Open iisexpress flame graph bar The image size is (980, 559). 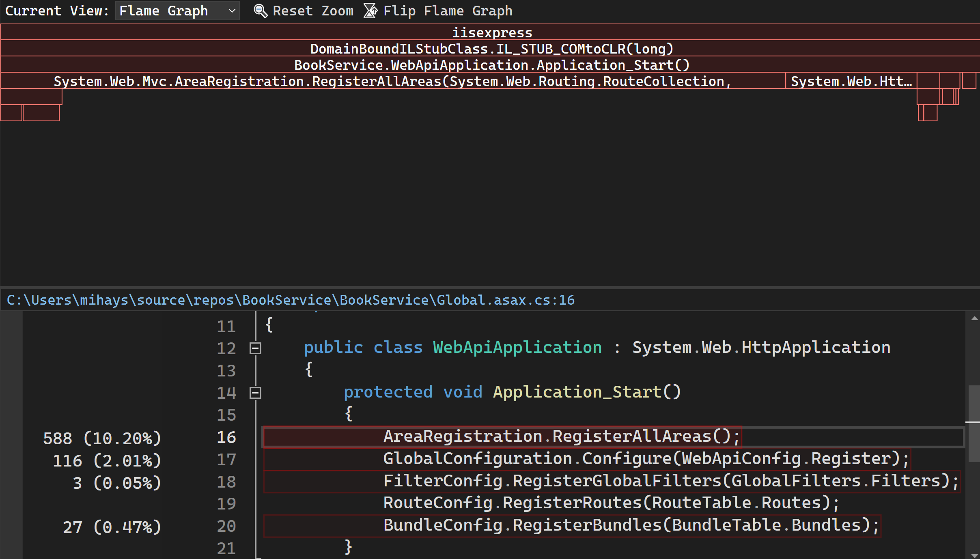pyautogui.click(x=489, y=32)
